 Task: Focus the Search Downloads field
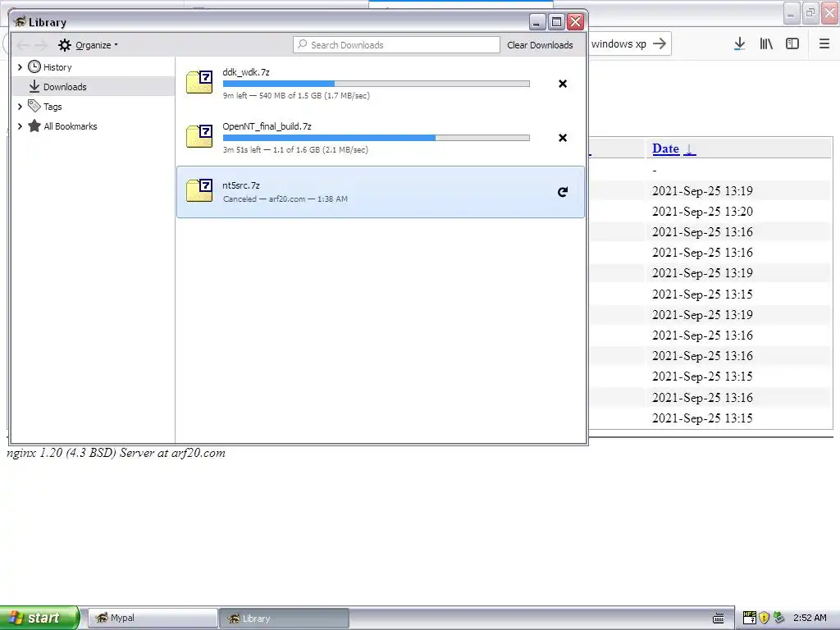(x=396, y=45)
